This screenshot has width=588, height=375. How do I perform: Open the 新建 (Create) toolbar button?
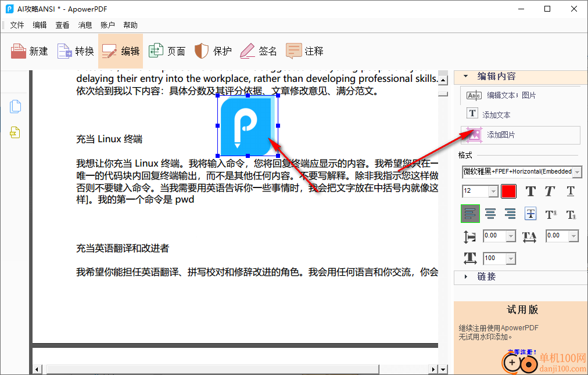29,51
